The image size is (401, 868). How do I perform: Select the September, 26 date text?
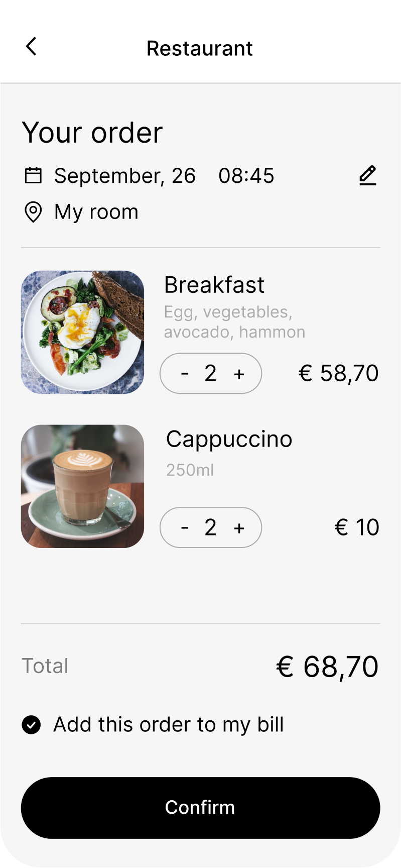point(125,176)
